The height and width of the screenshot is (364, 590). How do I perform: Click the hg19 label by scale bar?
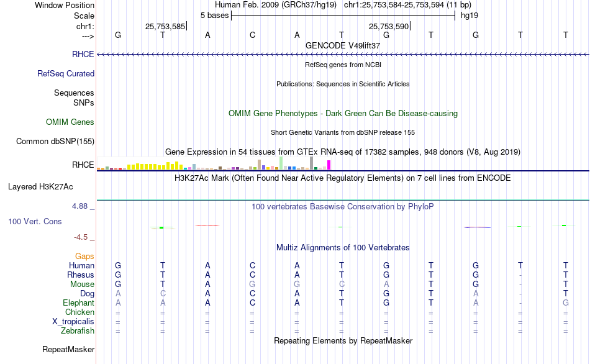pyautogui.click(x=470, y=16)
